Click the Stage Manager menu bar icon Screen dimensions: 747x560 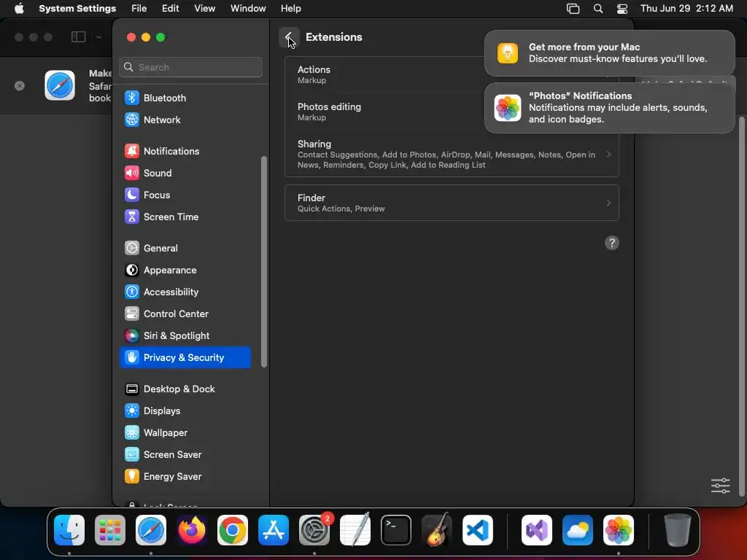pyautogui.click(x=573, y=9)
